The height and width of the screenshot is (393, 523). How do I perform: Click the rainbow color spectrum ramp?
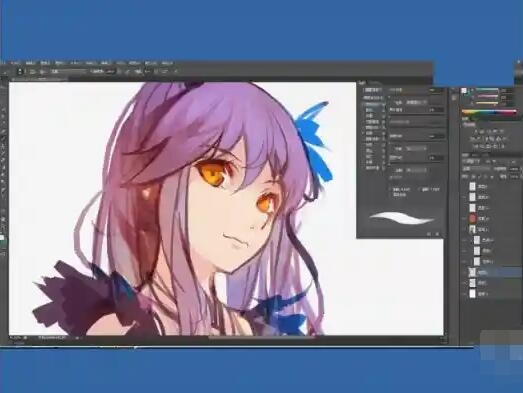(x=489, y=112)
